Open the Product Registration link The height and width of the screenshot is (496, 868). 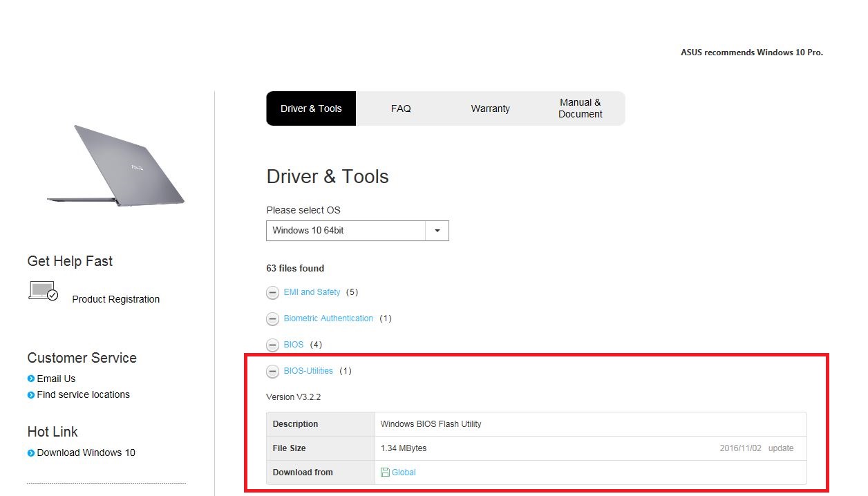coord(116,299)
